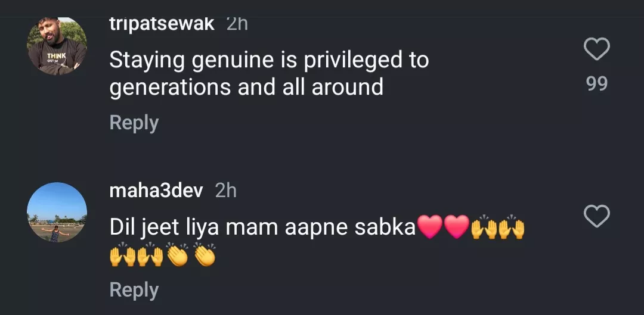Open the 99 likes count
Viewport: 644px width, 315px height.
[x=596, y=84]
